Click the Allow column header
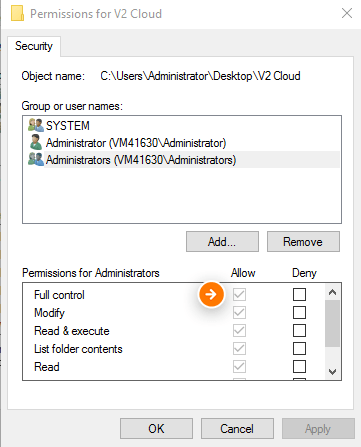Screen dimensions: 361x447 [x=243, y=273]
